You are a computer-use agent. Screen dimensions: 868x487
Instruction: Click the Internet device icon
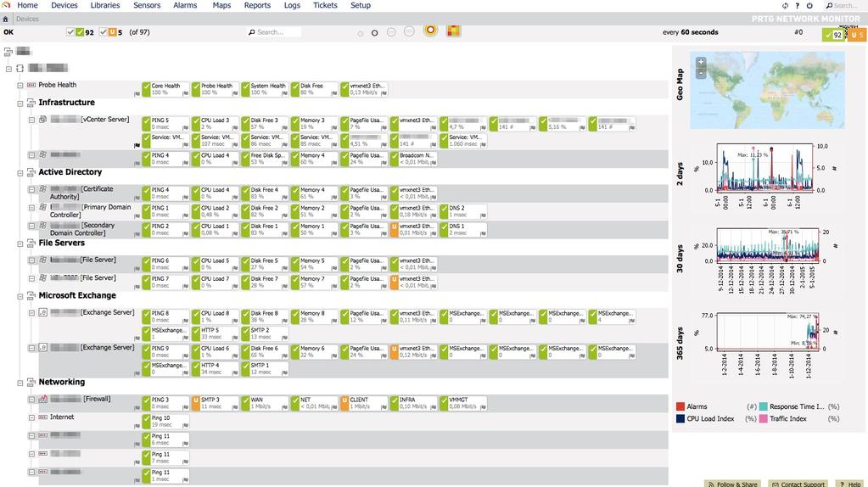[43, 417]
